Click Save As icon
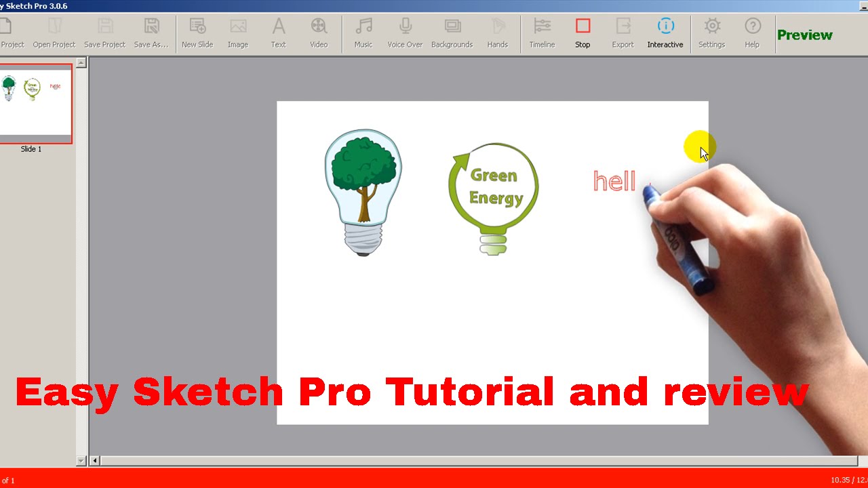This screenshot has width=868, height=488. pos(151,33)
